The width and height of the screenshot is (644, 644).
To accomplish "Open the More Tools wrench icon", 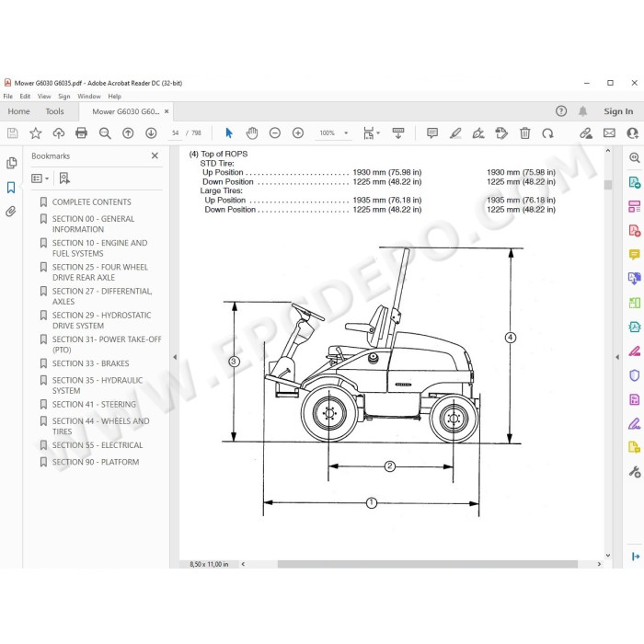I will coord(635,471).
